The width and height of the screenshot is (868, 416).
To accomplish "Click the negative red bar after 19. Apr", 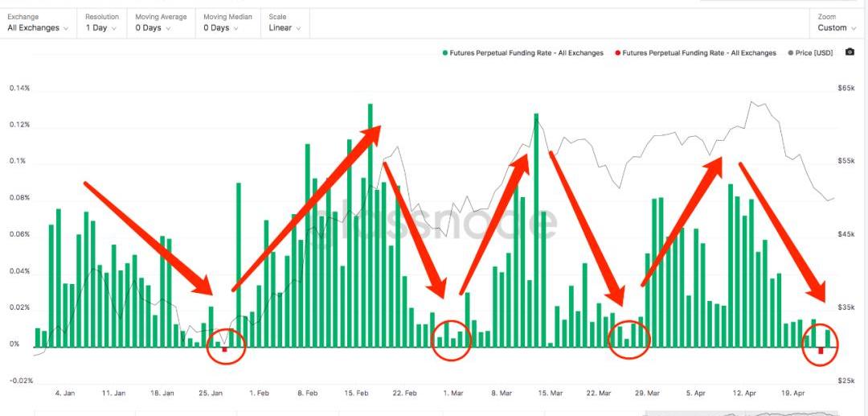I will point(821,350).
